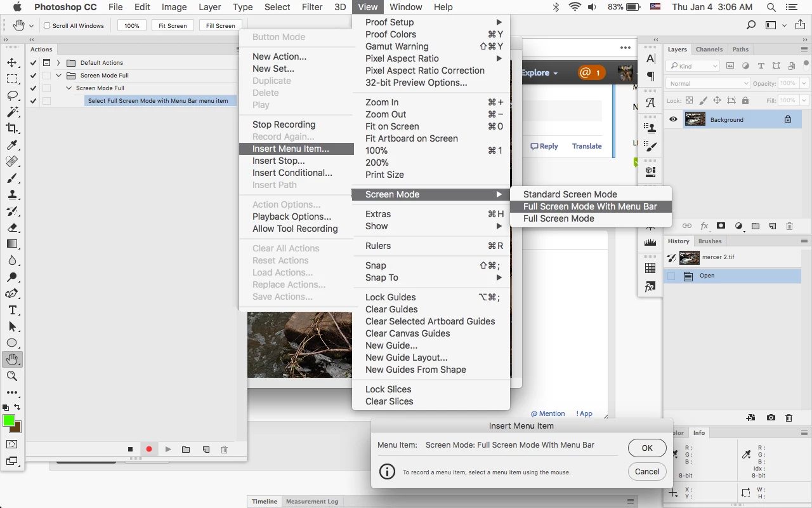Click Cancel in Insert Menu Item dialog

tap(647, 471)
